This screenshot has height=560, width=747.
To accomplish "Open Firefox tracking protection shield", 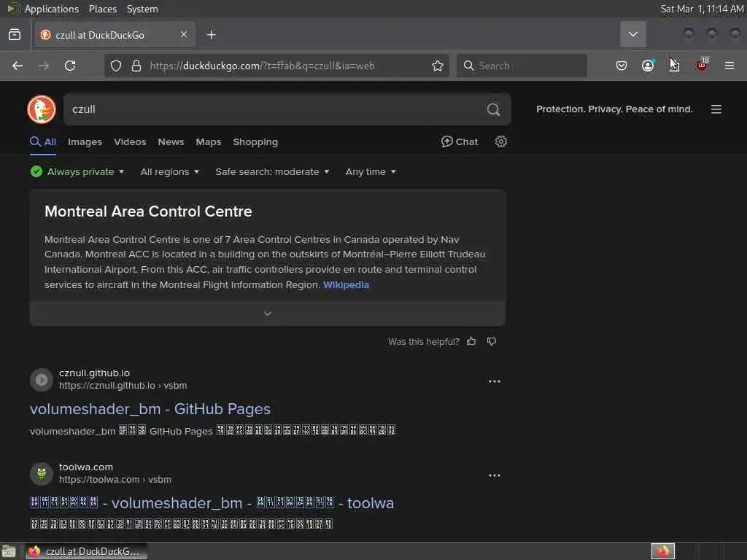I will point(116,66).
